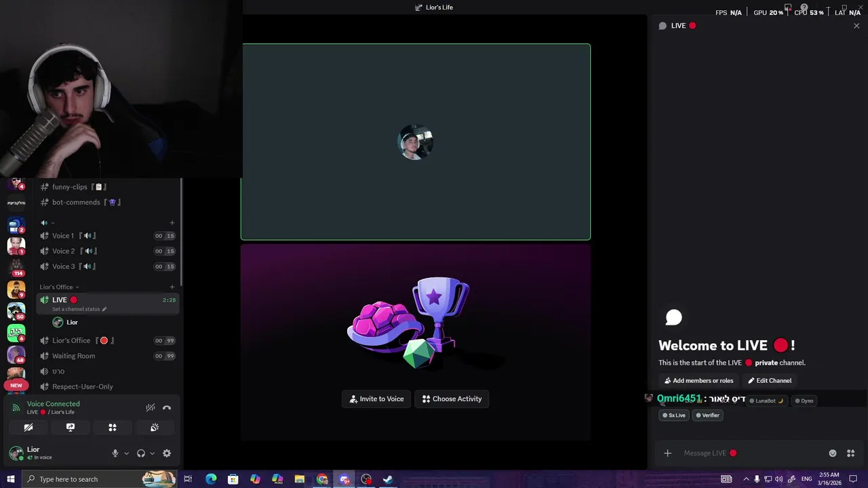Viewport: 868px width, 488px height.
Task: Jump to NEW unread servers
Action: point(16,385)
